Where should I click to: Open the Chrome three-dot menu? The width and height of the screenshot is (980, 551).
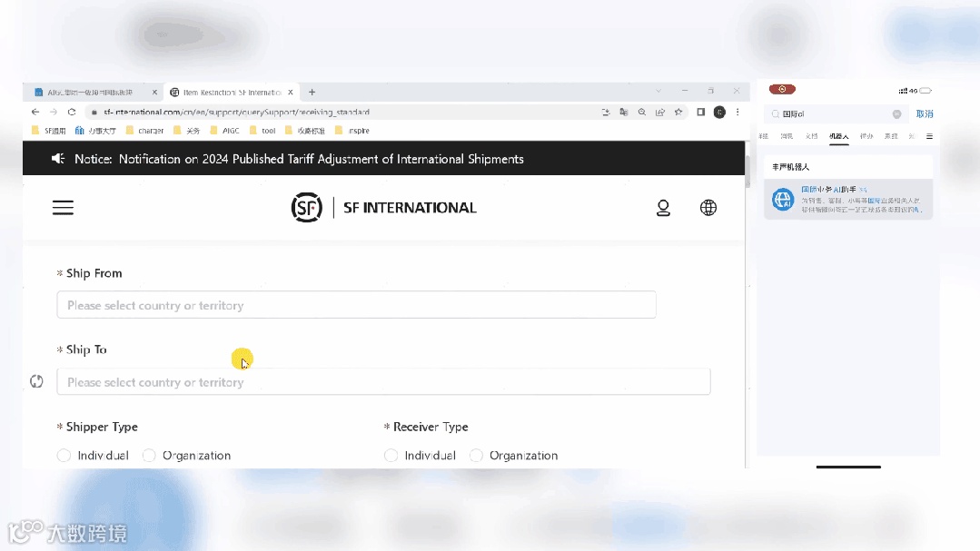click(x=737, y=112)
